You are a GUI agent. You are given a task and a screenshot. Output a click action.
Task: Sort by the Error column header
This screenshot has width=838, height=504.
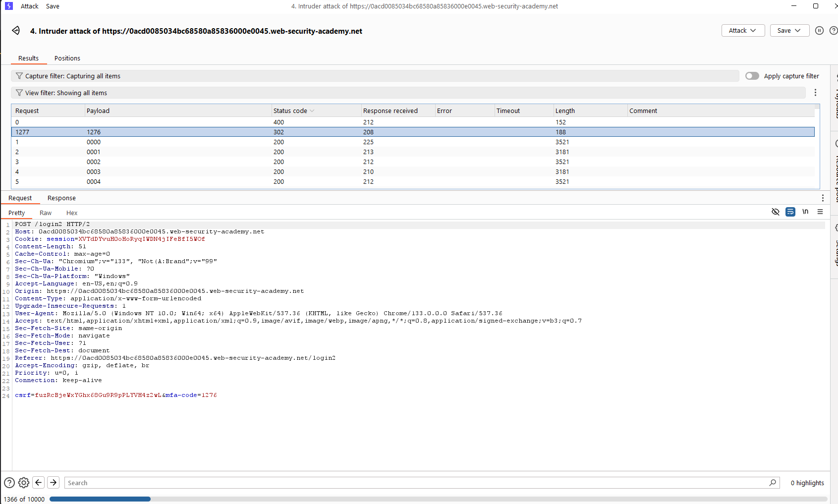point(464,111)
